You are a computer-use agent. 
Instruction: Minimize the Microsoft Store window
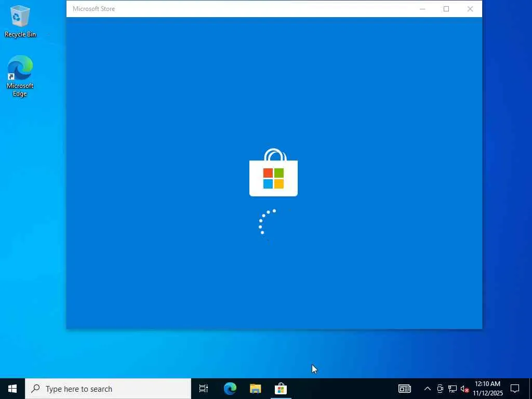422,9
